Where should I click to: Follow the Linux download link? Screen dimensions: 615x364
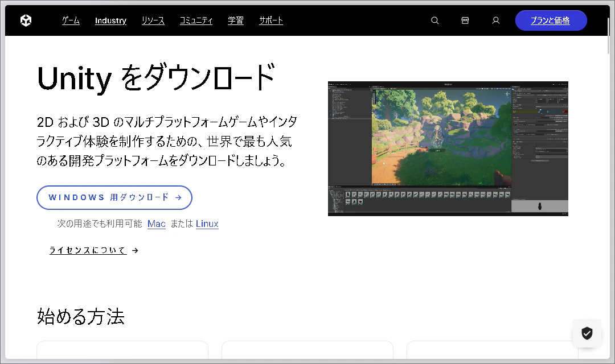point(207,224)
